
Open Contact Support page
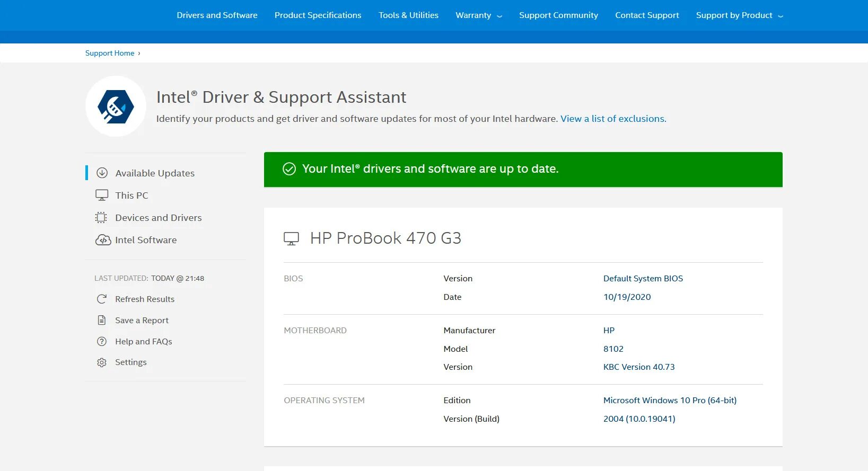coord(647,15)
